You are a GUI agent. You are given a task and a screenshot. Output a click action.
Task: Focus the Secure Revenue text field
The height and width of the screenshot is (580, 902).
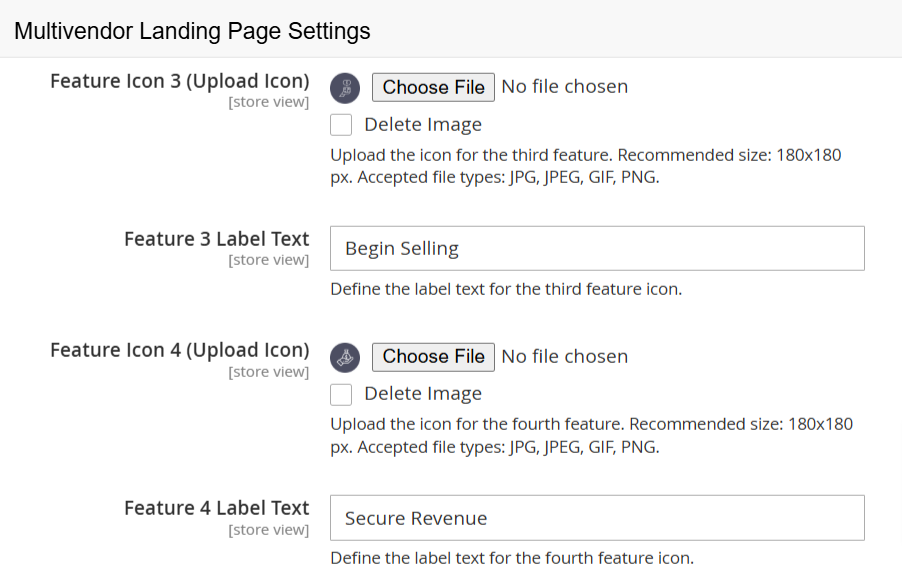coord(597,518)
